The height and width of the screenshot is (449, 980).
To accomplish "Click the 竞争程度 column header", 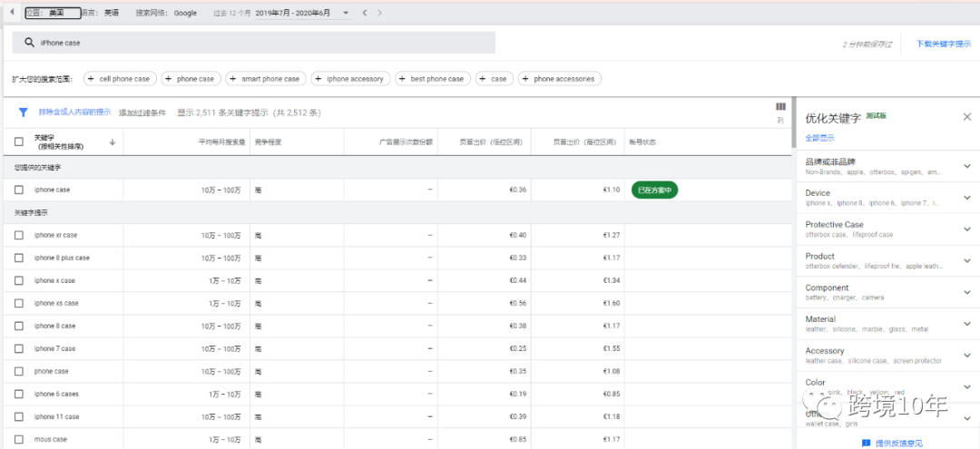I will click(268, 142).
